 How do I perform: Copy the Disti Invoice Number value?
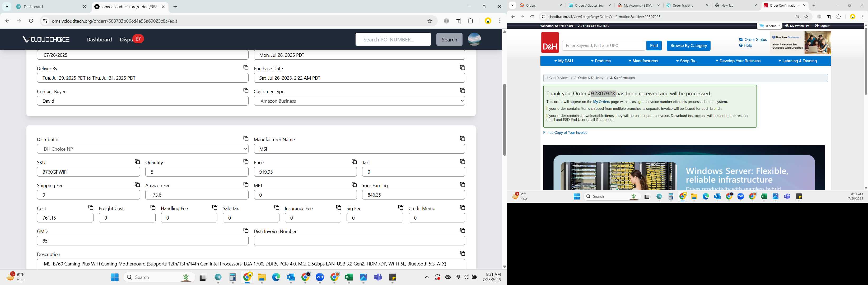tap(462, 230)
